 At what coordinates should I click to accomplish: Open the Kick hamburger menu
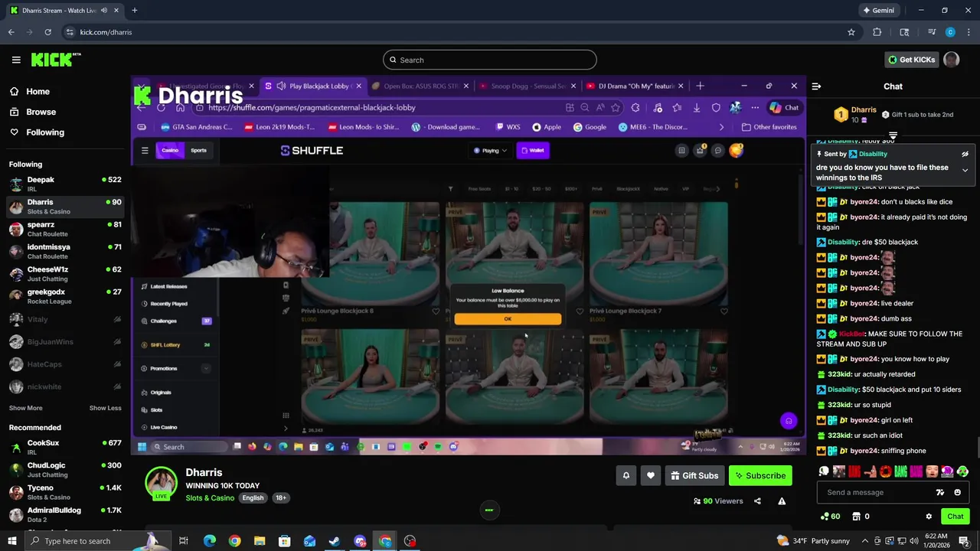tap(16, 60)
